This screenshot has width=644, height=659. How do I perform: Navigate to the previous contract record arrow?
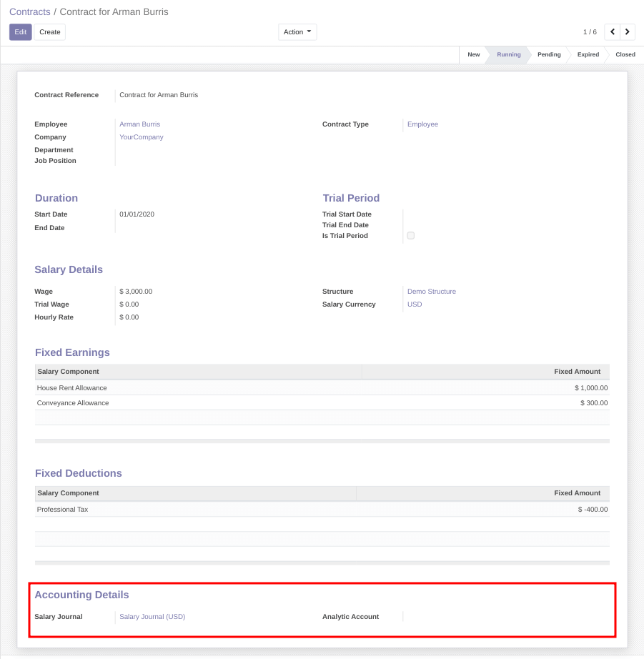click(613, 31)
